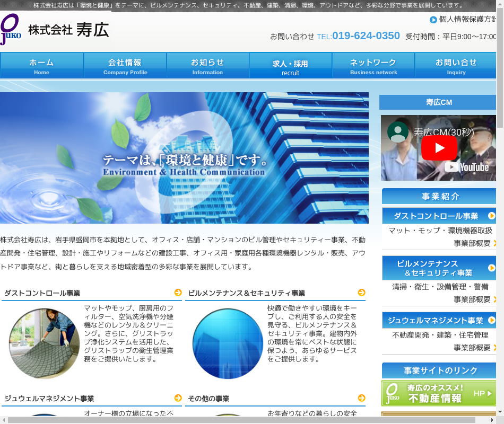Click the mat cleaning worker circular photo
This screenshot has width=504, height=424.
point(45,343)
